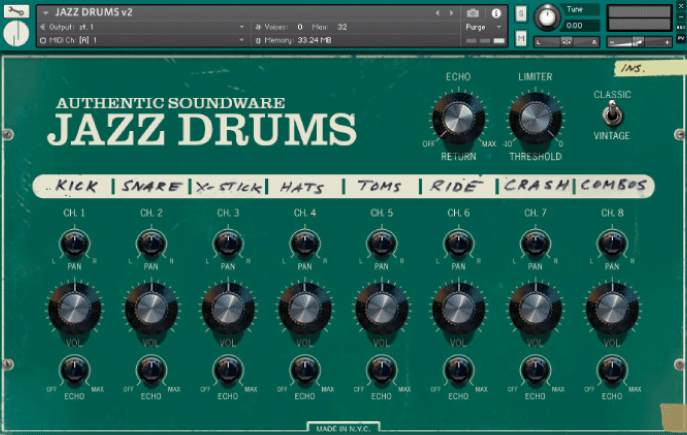Select the KICK label tab

[x=76, y=186]
